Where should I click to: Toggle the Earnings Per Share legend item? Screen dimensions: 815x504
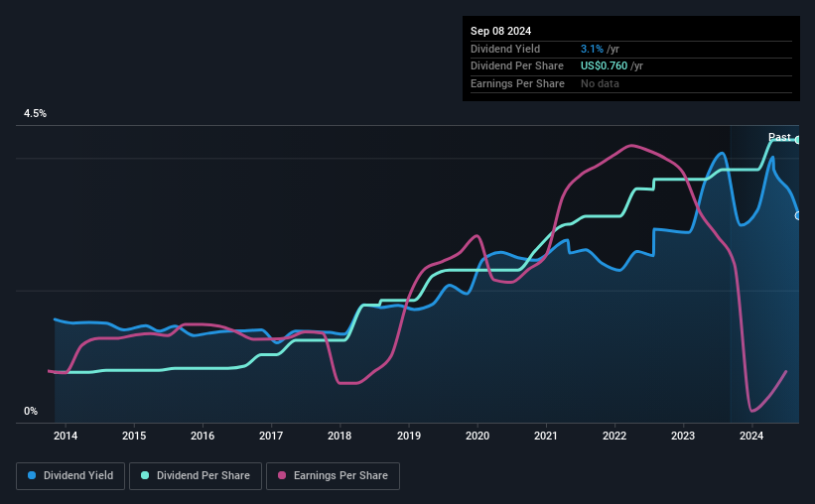coord(334,476)
